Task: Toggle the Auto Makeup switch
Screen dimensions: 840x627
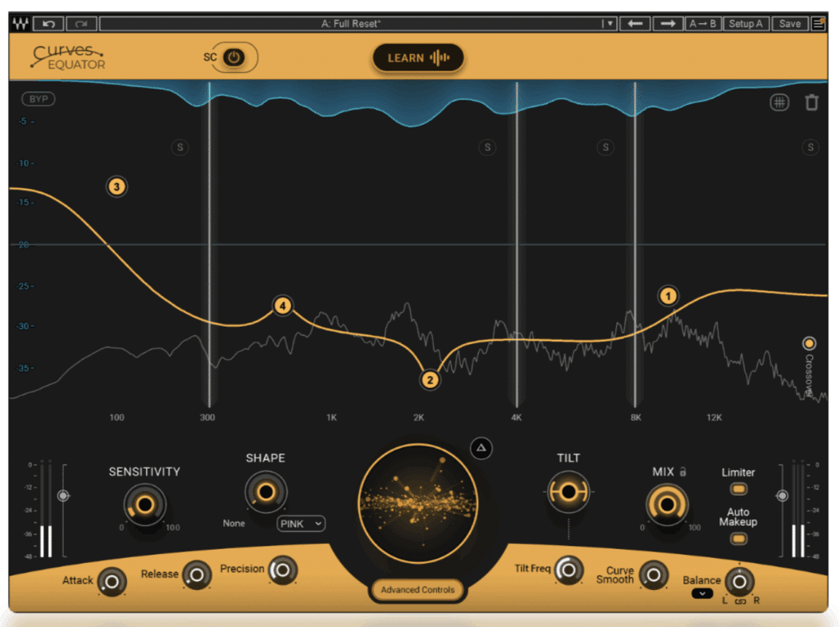Action: (x=738, y=538)
